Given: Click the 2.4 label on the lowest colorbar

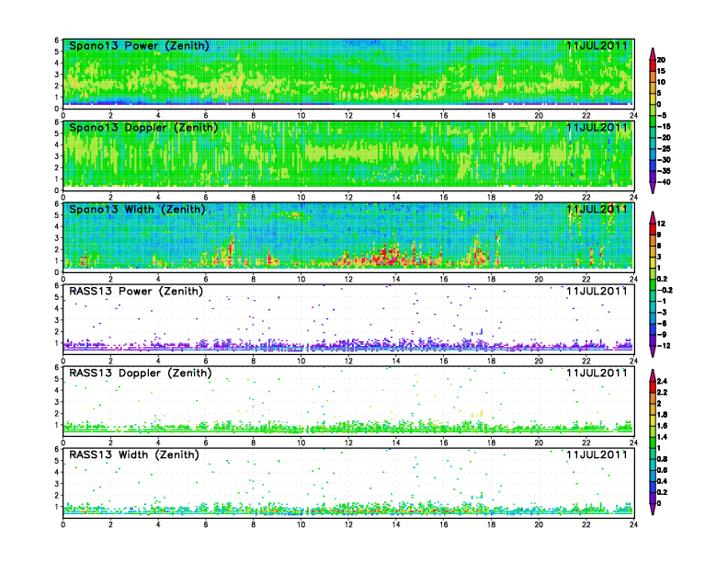Looking at the screenshot, I should click(x=663, y=381).
